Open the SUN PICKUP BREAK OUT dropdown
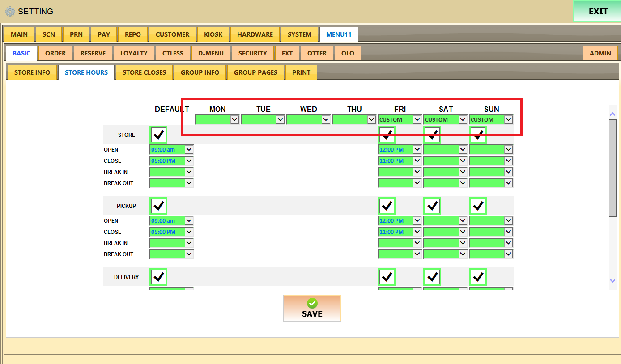Screen dimensions: 621x364 [491, 254]
